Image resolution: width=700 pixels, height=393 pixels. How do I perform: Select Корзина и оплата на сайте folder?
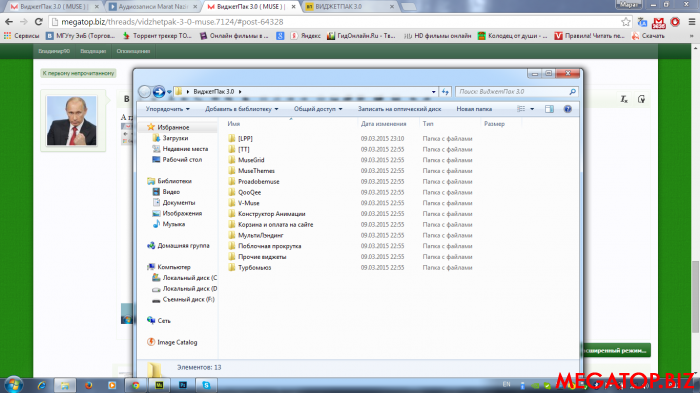tap(275, 224)
